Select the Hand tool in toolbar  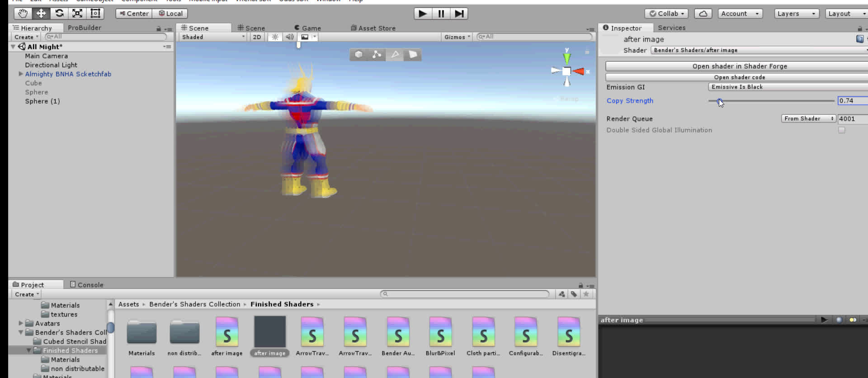point(23,14)
